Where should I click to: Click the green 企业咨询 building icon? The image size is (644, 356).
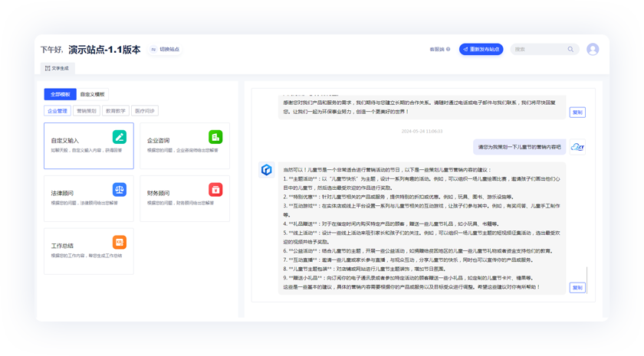215,136
